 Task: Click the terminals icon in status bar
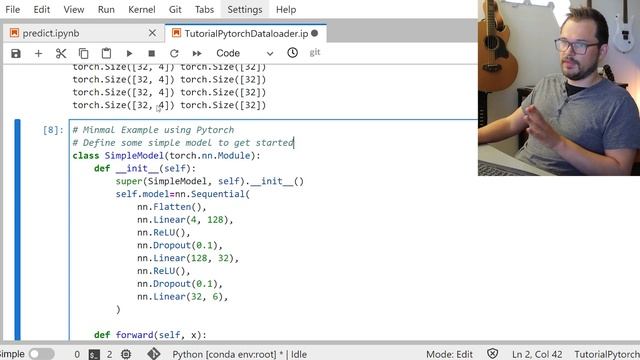94,354
